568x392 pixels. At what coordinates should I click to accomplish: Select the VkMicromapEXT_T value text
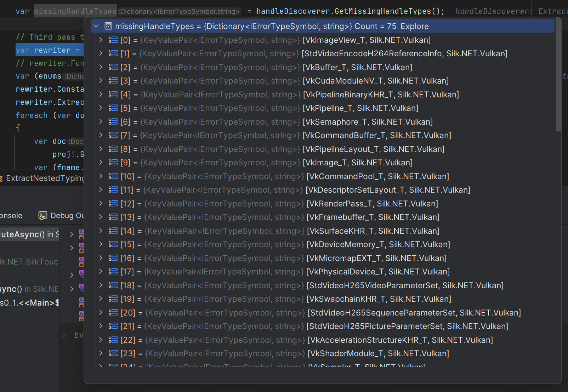[376, 258]
